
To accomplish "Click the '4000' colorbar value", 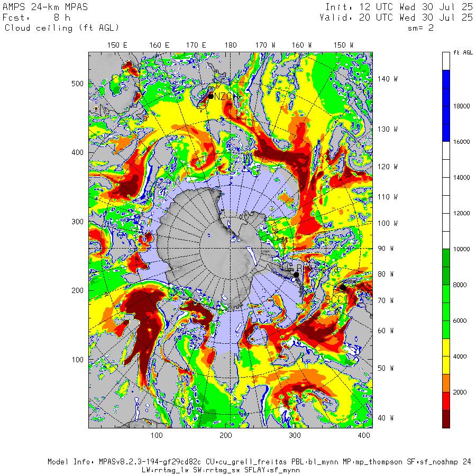I will pos(460,356).
